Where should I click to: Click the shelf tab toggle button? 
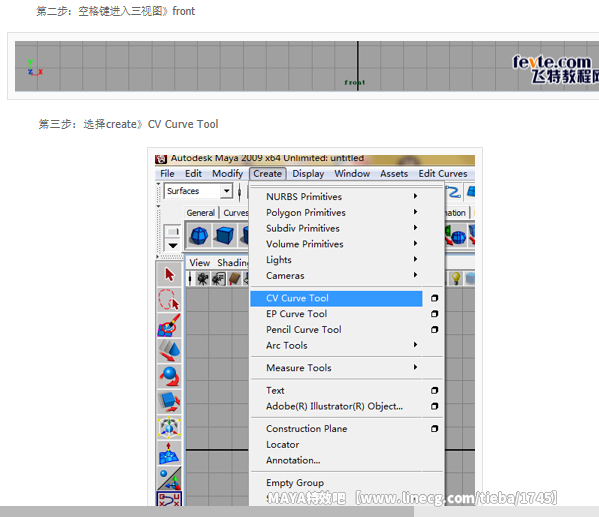point(173,232)
